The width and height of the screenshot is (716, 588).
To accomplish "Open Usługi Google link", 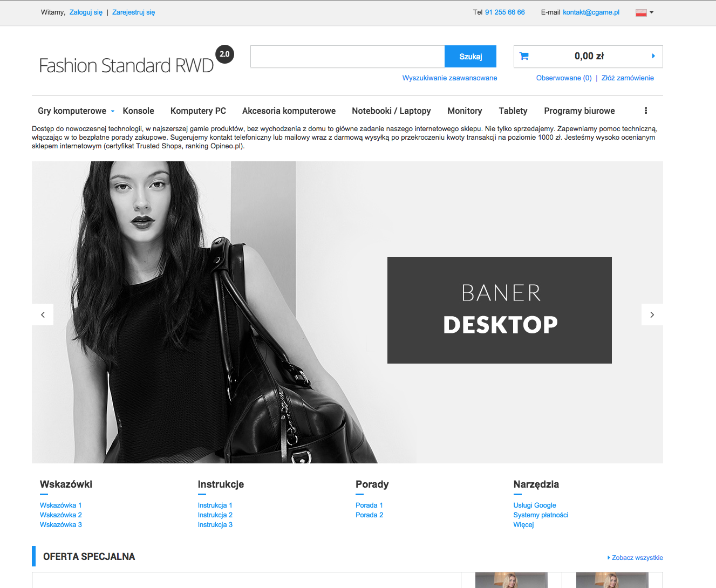I will (535, 505).
